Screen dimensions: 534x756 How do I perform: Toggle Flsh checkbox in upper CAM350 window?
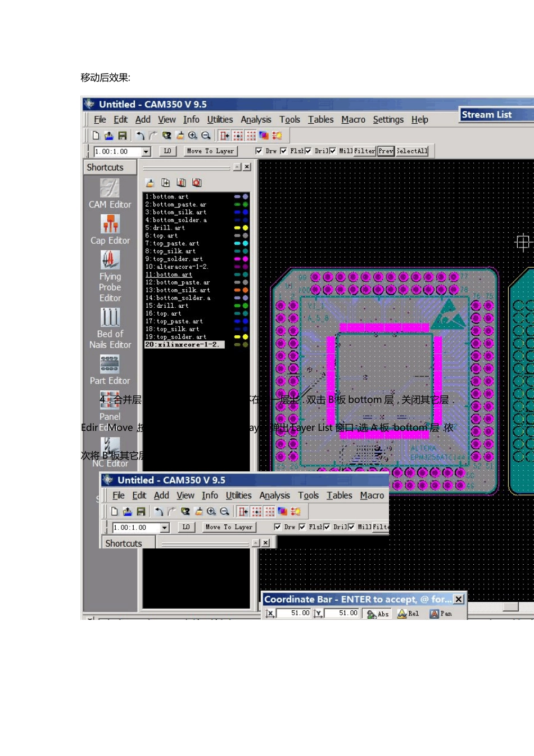284,151
